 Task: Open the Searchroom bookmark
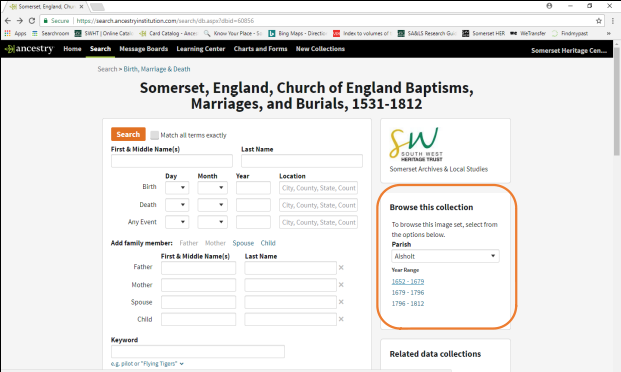pos(50,33)
